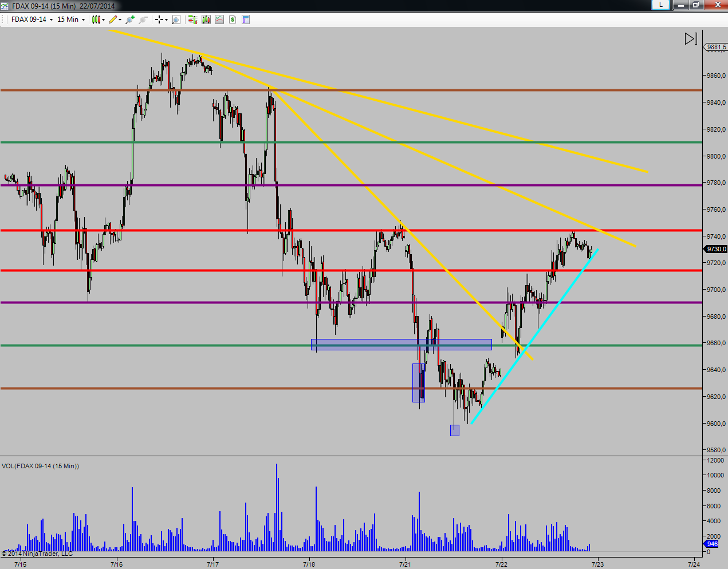Screen dimensions: 728x569
Task: Expand the interval dropdown arrow beside 15 Min
Action: [x=83, y=19]
